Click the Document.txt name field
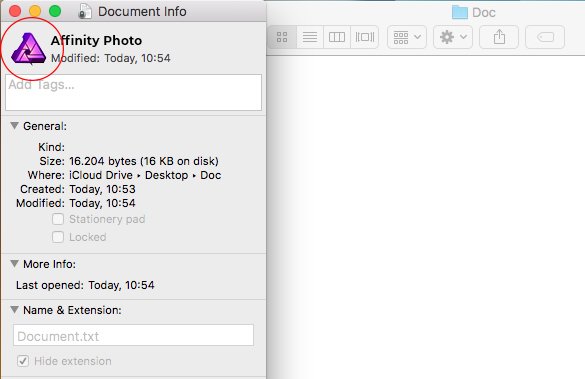The height and width of the screenshot is (379, 585). pyautogui.click(x=134, y=335)
